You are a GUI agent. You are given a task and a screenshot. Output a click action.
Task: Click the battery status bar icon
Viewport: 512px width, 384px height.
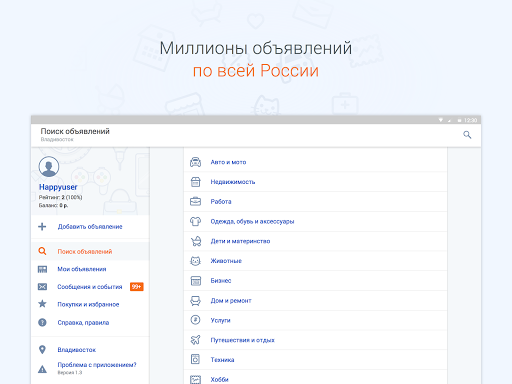point(459,120)
